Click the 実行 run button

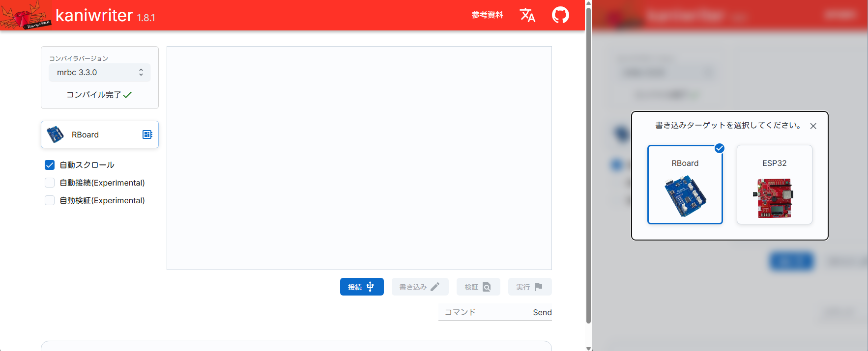530,287
